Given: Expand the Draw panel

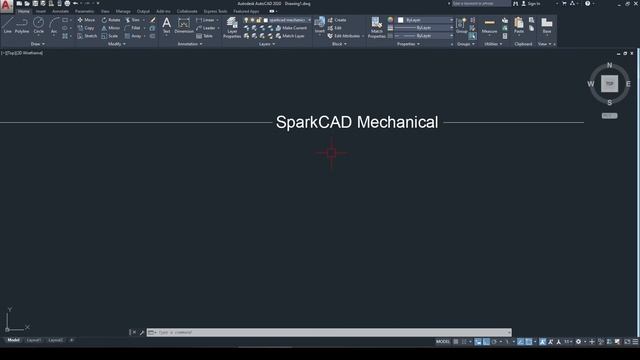Looking at the screenshot, I should (x=38, y=44).
